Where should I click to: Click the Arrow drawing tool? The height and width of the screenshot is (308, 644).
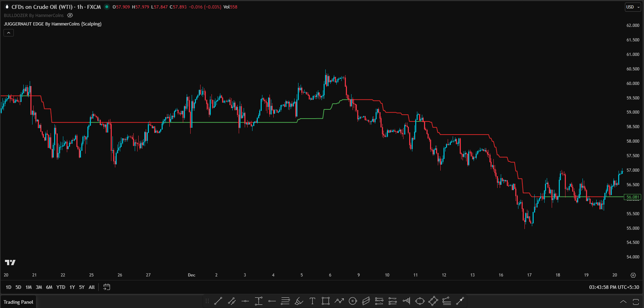pyautogui.click(x=460, y=301)
